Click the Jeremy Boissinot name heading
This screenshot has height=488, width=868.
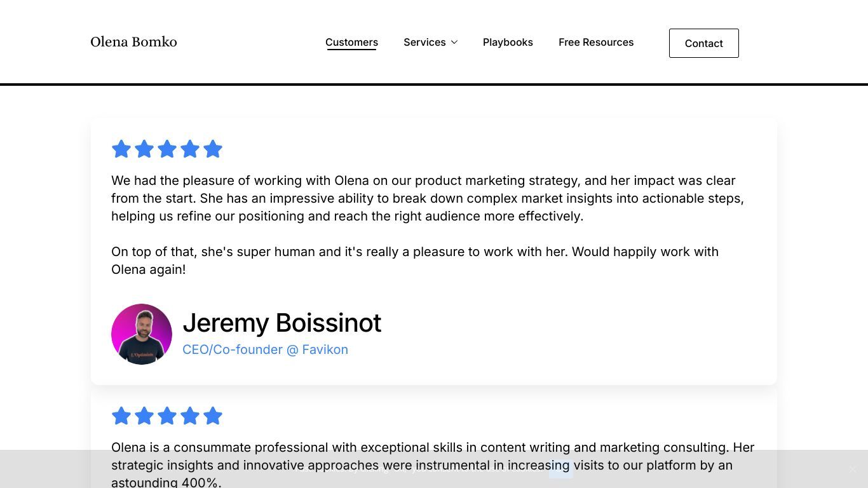coord(281,323)
